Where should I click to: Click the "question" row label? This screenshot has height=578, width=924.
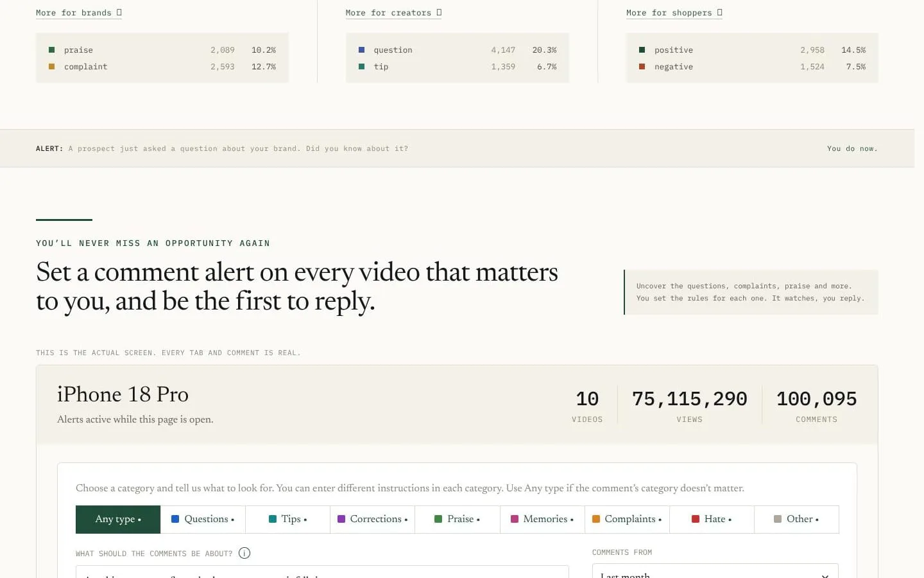click(393, 50)
